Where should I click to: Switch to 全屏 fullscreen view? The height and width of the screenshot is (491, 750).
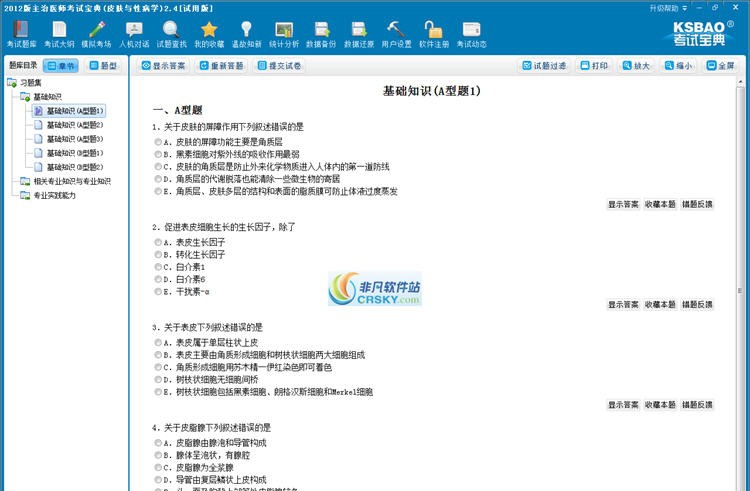point(720,65)
